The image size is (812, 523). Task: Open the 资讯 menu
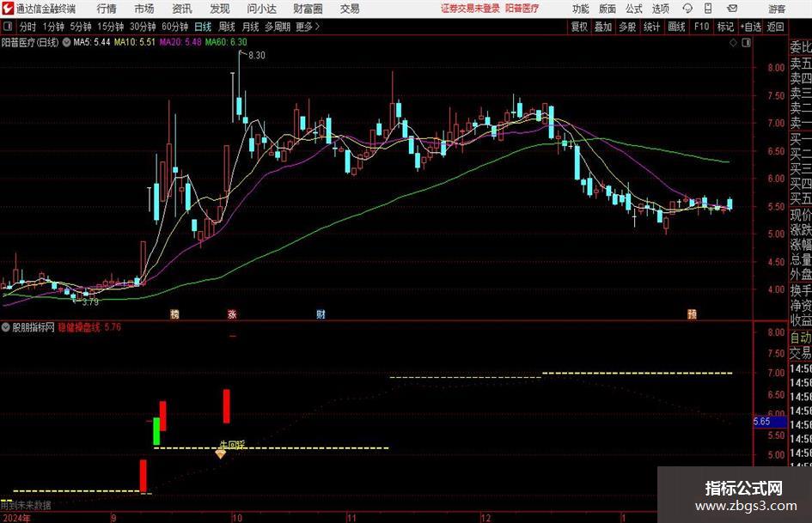click(x=182, y=9)
